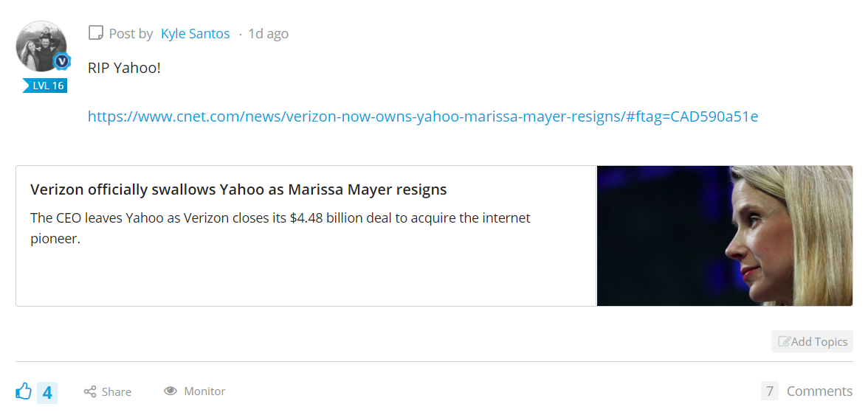Click the post note icon beside 'Post by'
868x418 pixels.
(96, 32)
